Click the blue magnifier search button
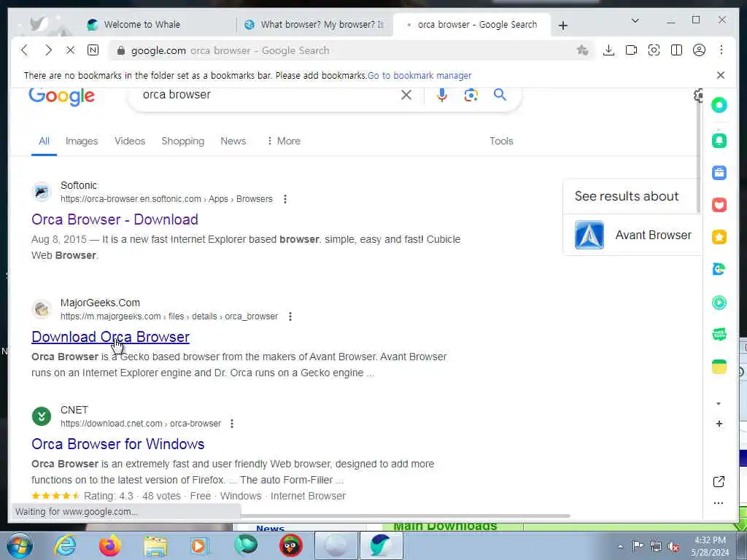The height and width of the screenshot is (560, 747). tap(500, 95)
